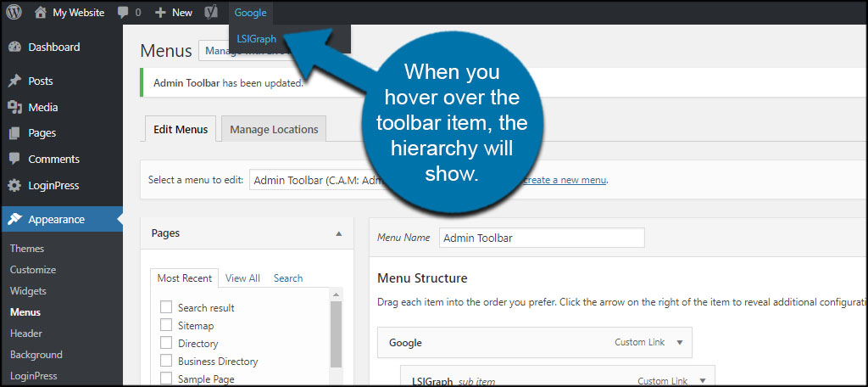Open Background submenu item
Image resolution: width=868 pixels, height=387 pixels.
(x=36, y=354)
